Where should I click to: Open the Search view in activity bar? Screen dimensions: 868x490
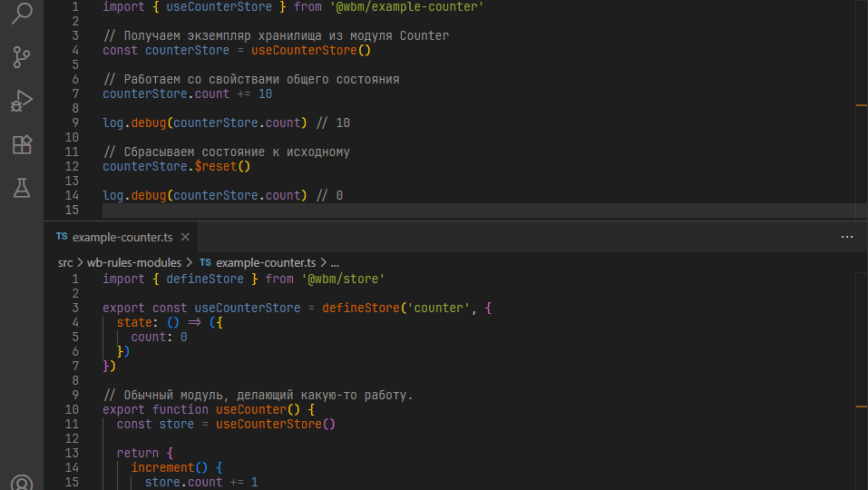pyautogui.click(x=22, y=13)
